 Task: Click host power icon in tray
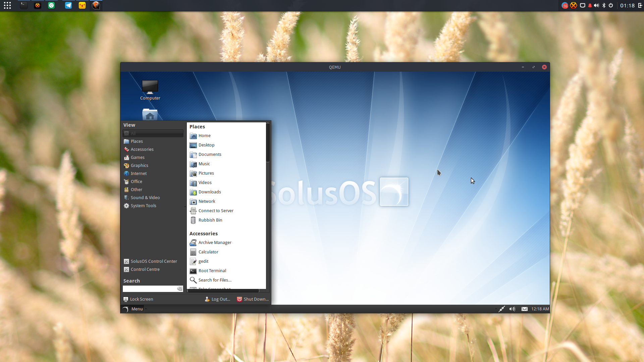coord(611,5)
